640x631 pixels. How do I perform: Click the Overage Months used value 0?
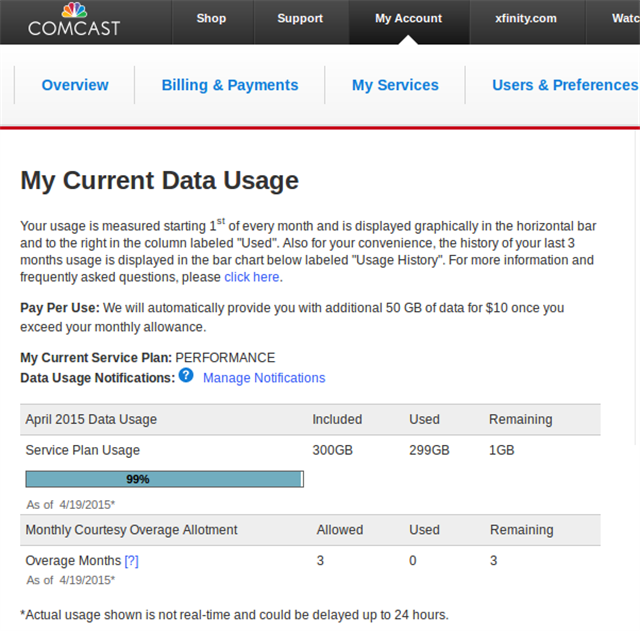[x=413, y=561]
